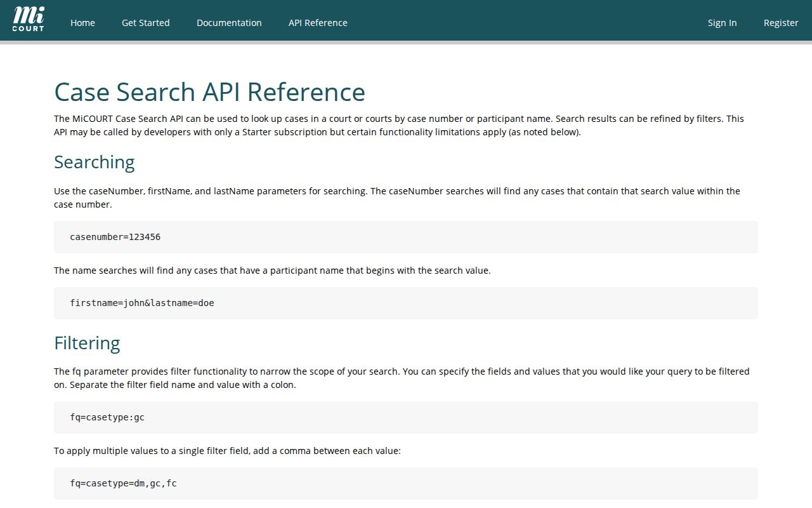Select API Reference in the navigation bar
The width and height of the screenshot is (812, 508).
point(318,23)
